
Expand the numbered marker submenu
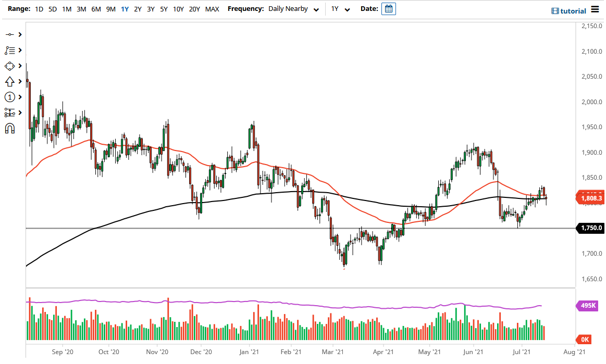point(20,97)
